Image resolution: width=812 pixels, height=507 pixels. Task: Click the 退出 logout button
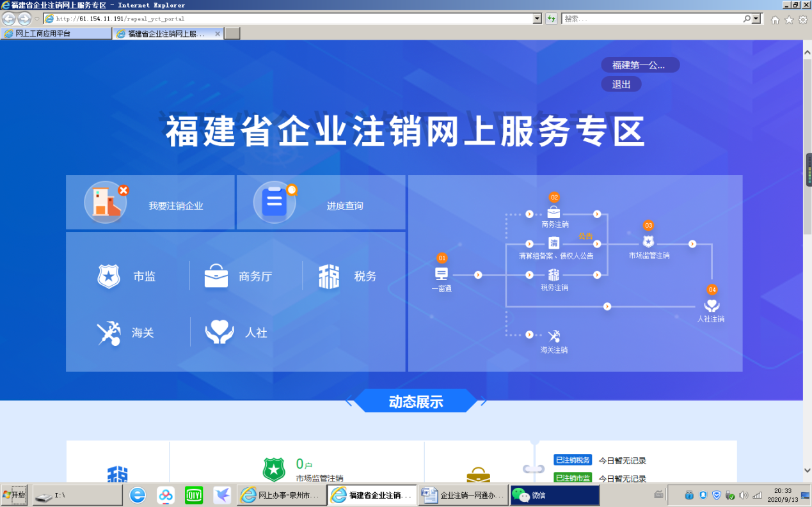tap(621, 84)
